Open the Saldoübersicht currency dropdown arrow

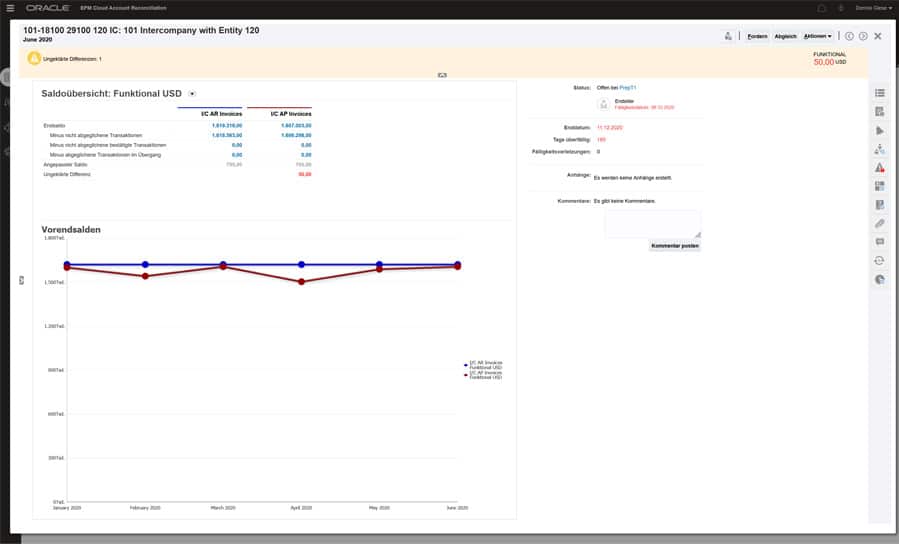(x=192, y=94)
